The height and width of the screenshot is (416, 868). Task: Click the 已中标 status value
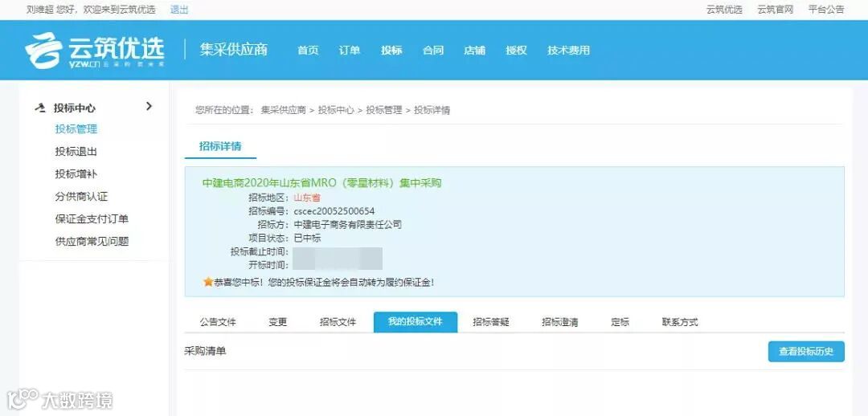point(307,239)
